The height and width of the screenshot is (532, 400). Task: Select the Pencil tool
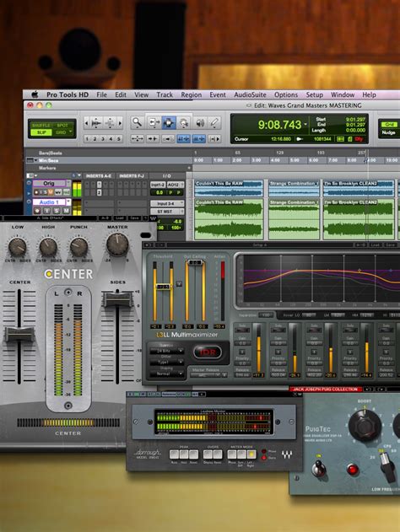(214, 122)
